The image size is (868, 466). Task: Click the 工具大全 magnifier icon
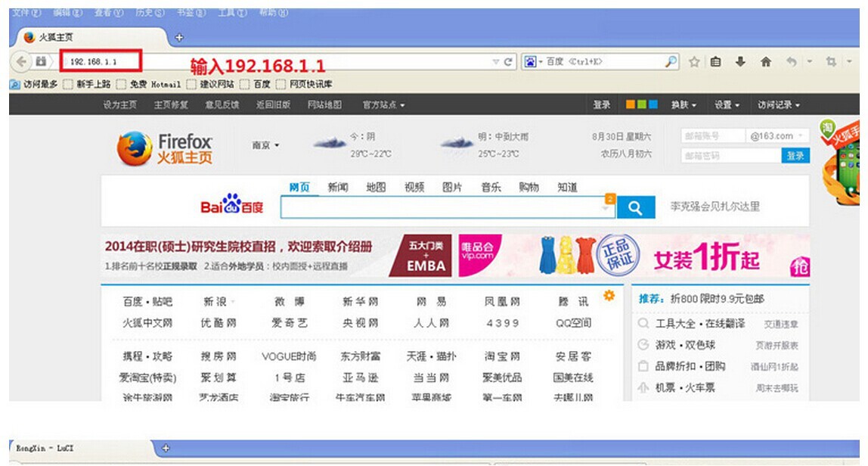[x=643, y=324]
